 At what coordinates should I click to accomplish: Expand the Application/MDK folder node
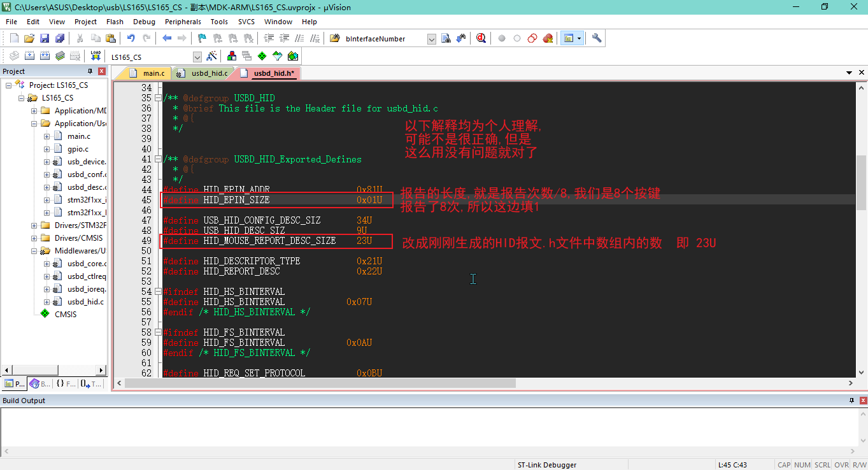34,110
